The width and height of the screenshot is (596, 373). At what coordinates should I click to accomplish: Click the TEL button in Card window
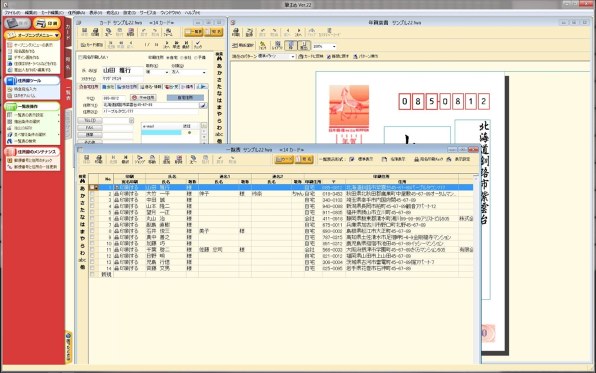90,121
